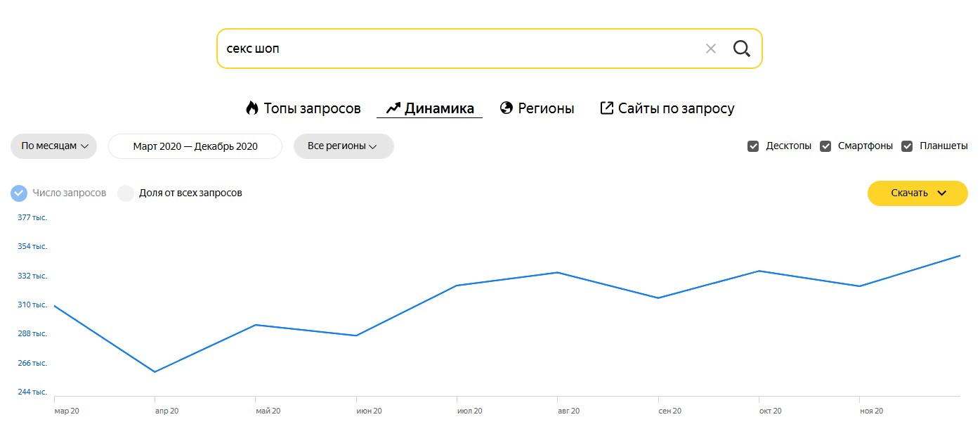Click the май 20 x-axis label
Screen dimensions: 980x429
tap(268, 411)
